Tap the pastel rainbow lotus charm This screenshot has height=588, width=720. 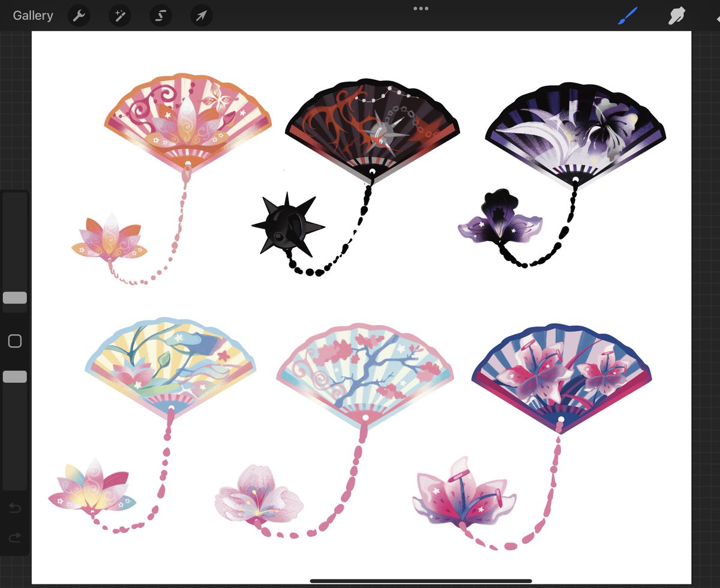pyautogui.click(x=91, y=486)
